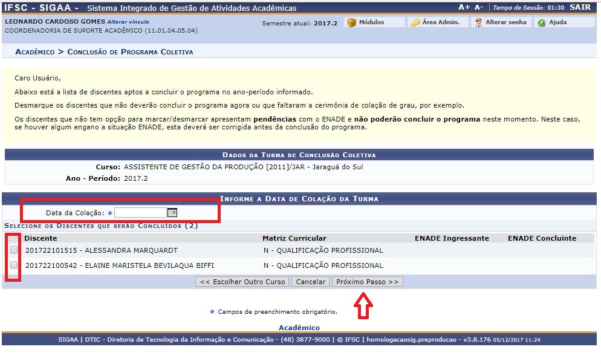Open Alterar senha option
601x364 pixels.
point(506,22)
